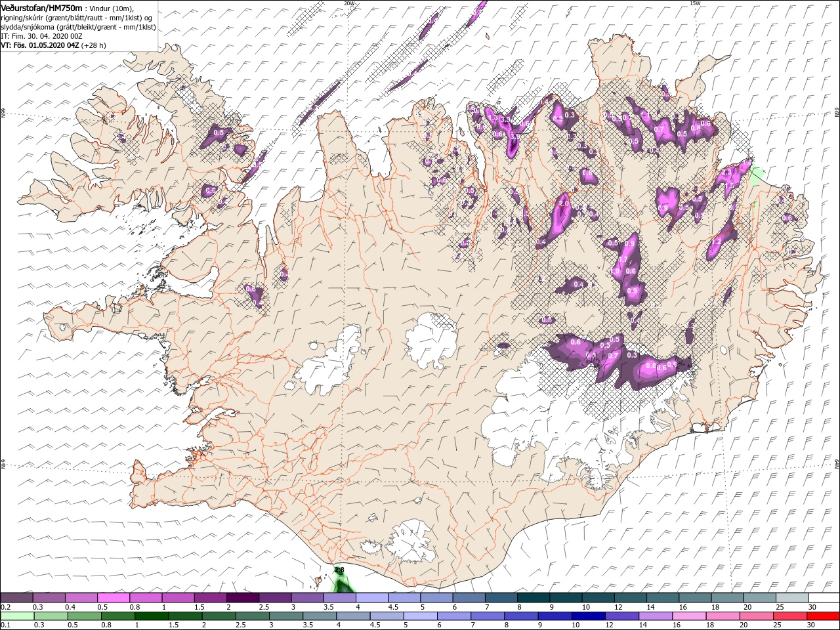840x630 pixels.
Task: Pick the bottom-row green swatch at 0.5
Action: (84, 616)
